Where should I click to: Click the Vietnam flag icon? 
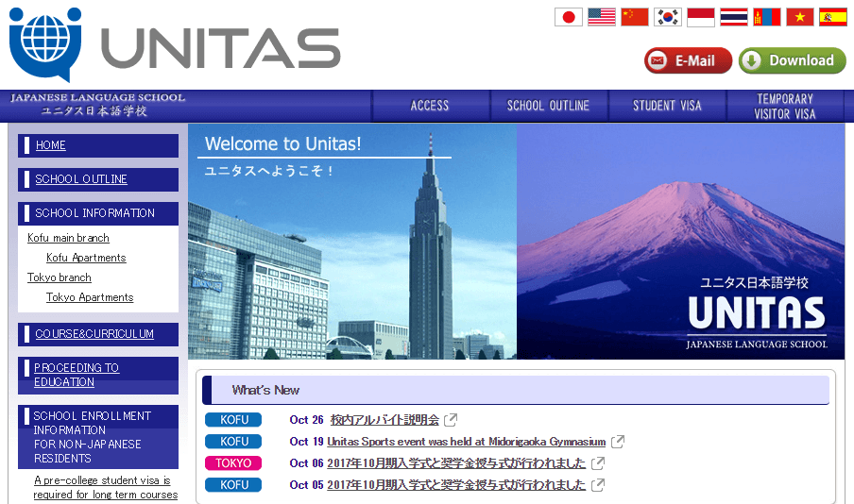[x=799, y=17]
